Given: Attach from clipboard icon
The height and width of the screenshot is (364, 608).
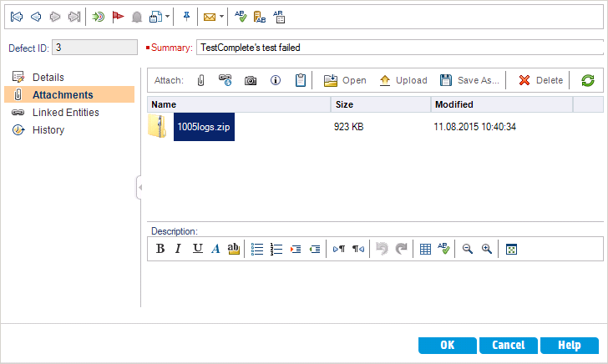Looking at the screenshot, I should tap(301, 80).
